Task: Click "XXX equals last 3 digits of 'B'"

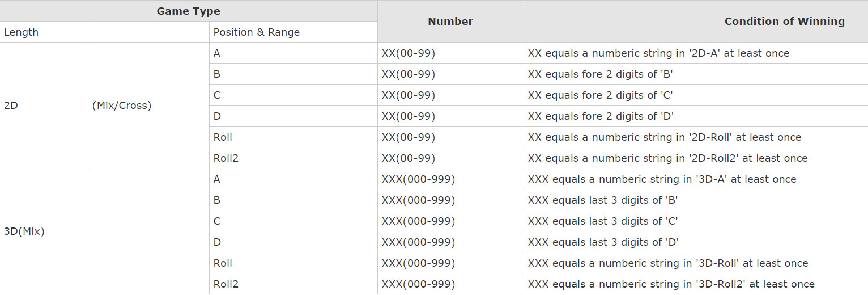Action: (x=603, y=200)
